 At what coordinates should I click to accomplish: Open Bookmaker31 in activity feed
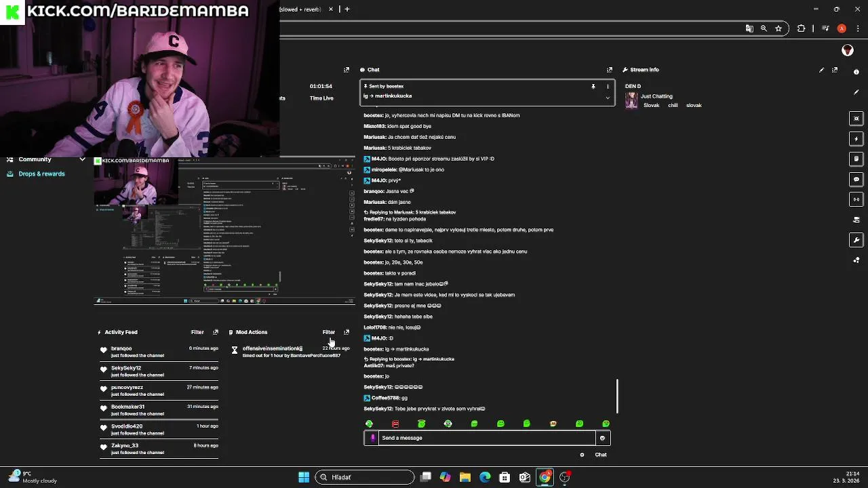[159, 410]
